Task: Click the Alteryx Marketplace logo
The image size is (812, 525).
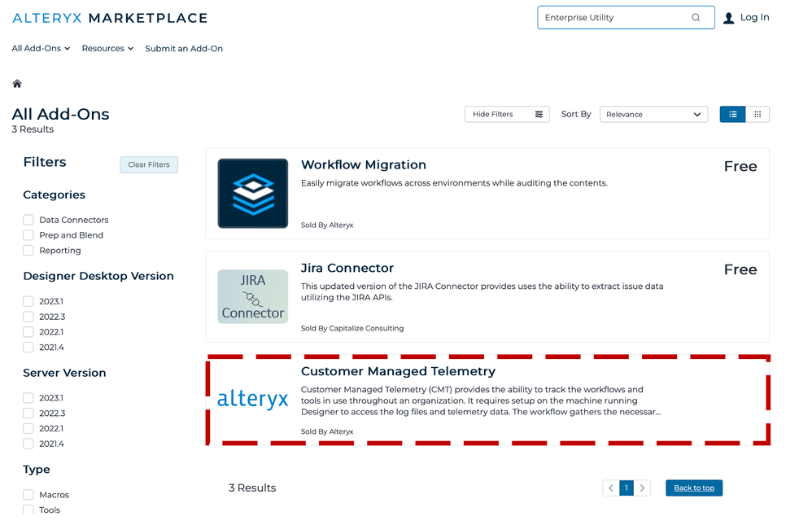Action: (x=110, y=18)
